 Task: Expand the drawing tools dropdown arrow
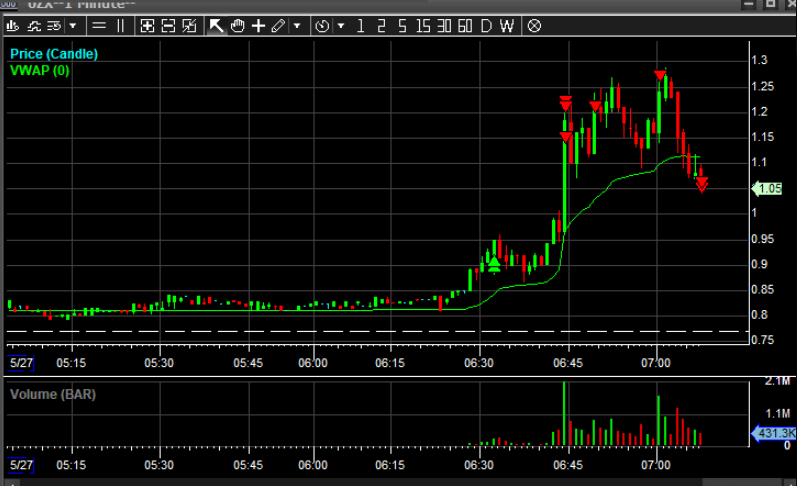(297, 25)
